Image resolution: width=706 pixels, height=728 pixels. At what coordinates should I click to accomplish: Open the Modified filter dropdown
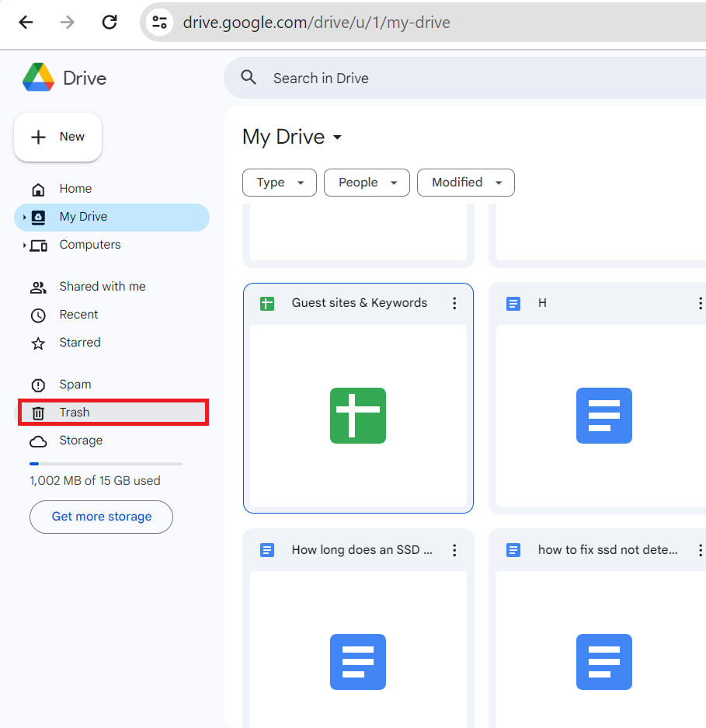coord(465,183)
